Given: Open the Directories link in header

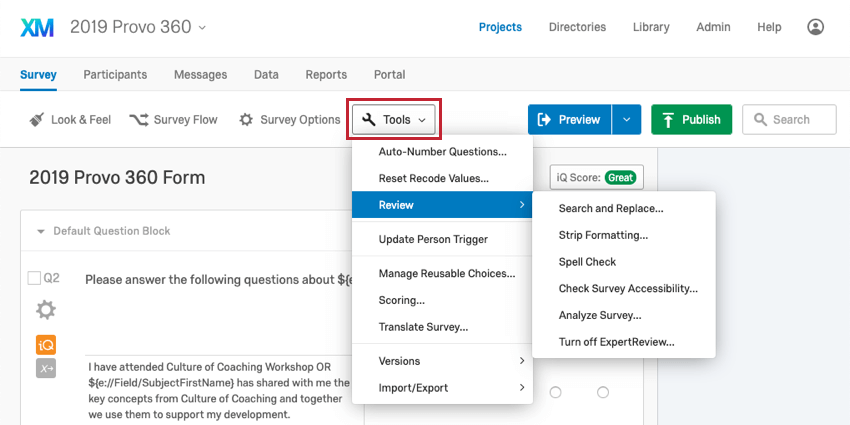Looking at the screenshot, I should [x=577, y=27].
